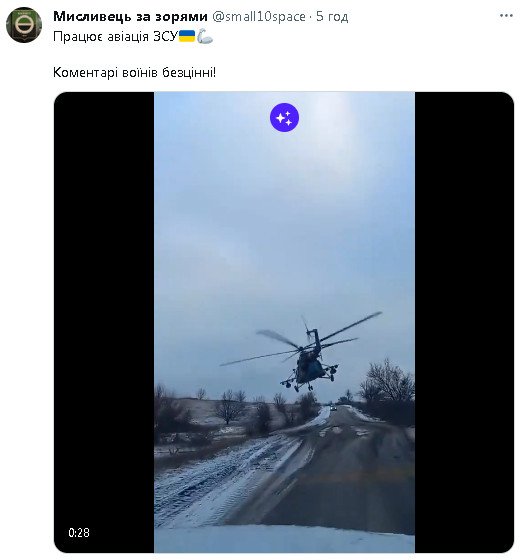Open the @small10space handle link
The height and width of the screenshot is (560, 521).
(259, 16)
